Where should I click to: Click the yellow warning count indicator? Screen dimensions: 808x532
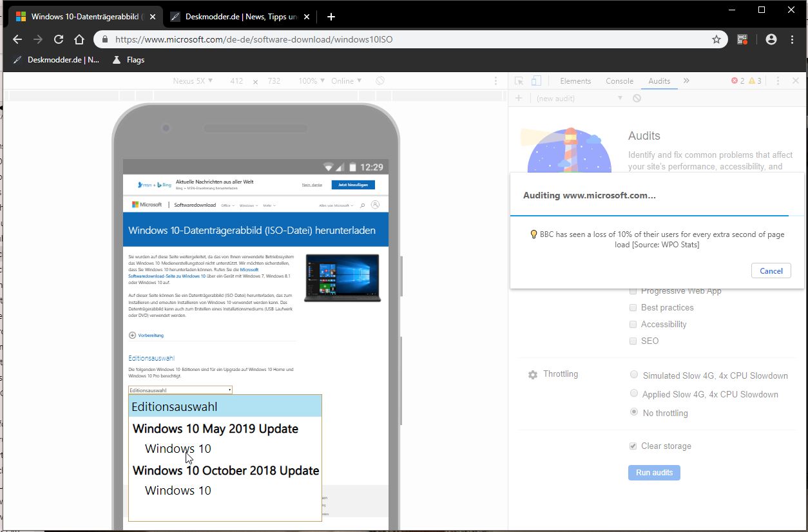tap(755, 81)
